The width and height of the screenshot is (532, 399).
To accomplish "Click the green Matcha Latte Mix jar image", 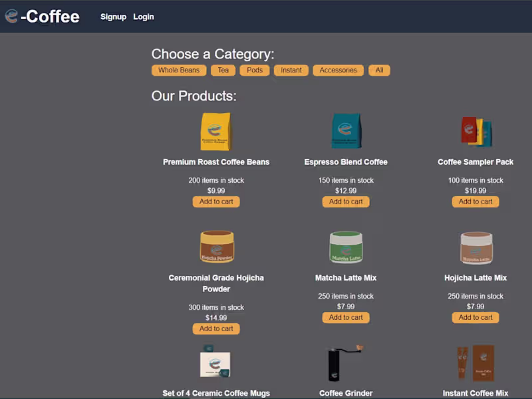I will point(346,247).
